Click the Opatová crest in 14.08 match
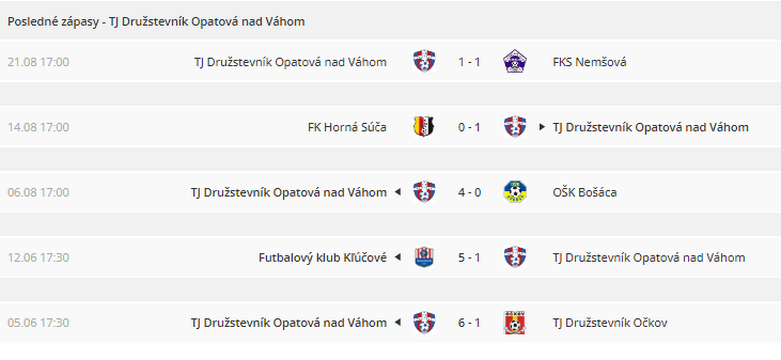 [515, 127]
